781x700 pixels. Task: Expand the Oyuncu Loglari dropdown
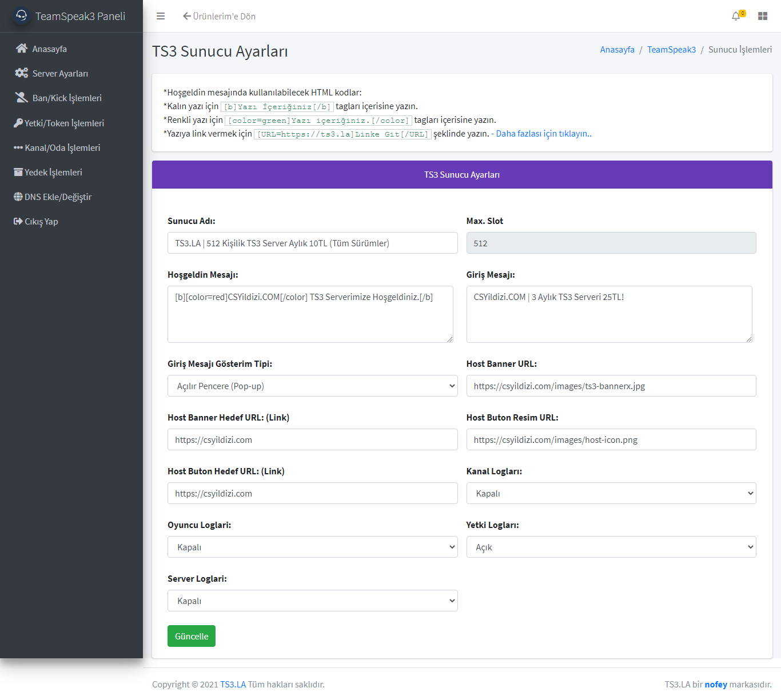point(312,547)
